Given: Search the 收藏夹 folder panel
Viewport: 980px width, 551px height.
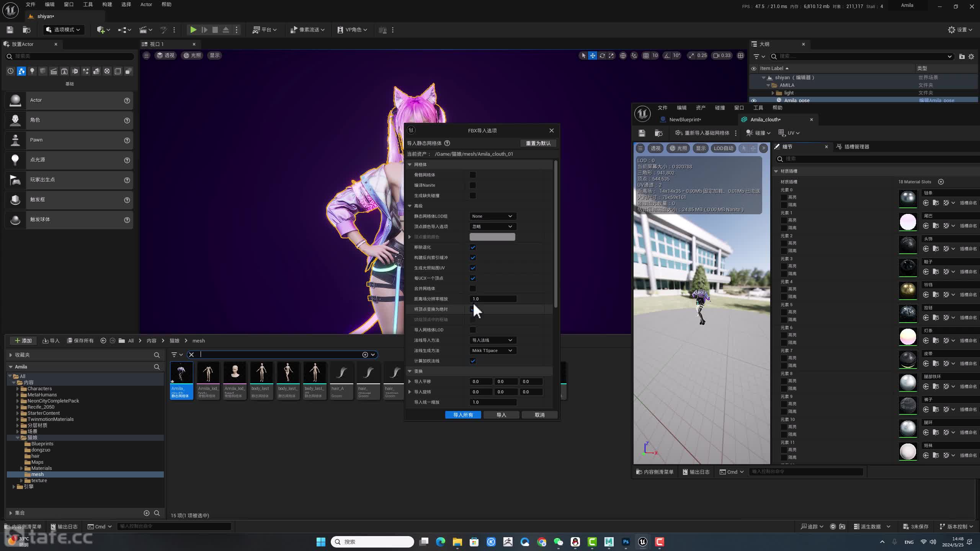Looking at the screenshot, I should tap(157, 355).
